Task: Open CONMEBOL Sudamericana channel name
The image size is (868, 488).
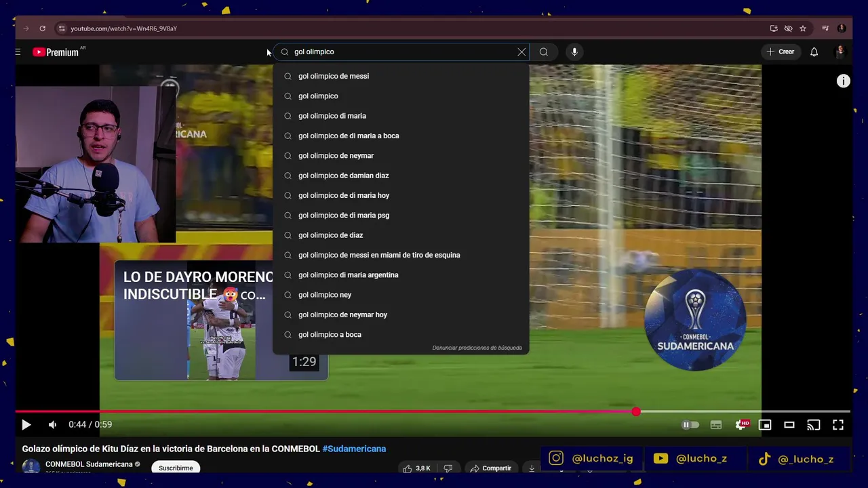Action: coord(89,464)
